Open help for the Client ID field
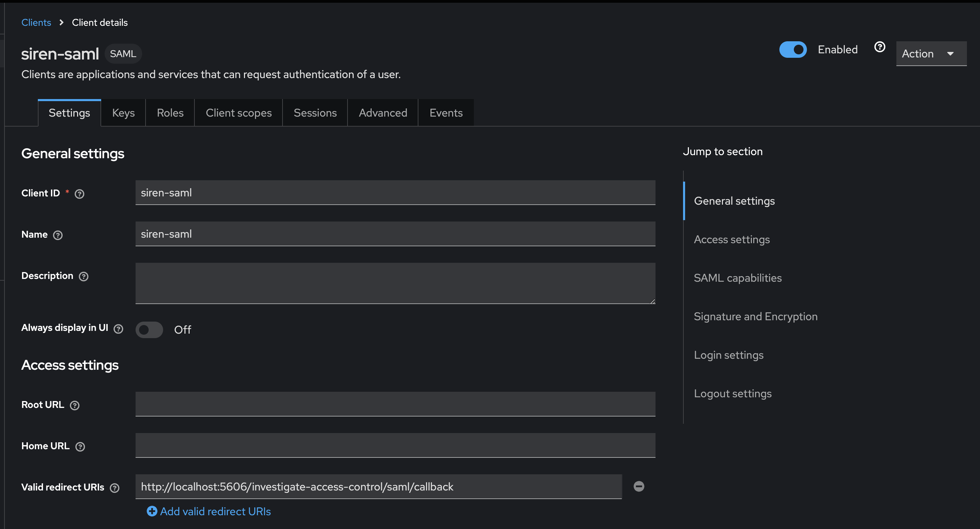The height and width of the screenshot is (529, 980). (x=79, y=194)
